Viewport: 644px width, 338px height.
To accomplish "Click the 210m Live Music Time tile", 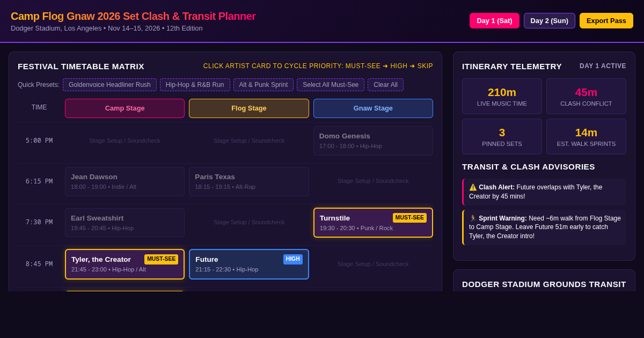I will coord(502,97).
